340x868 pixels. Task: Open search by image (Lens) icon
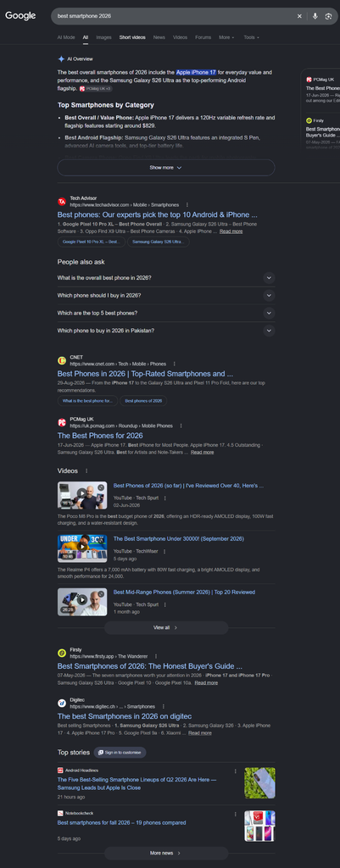tap(328, 16)
